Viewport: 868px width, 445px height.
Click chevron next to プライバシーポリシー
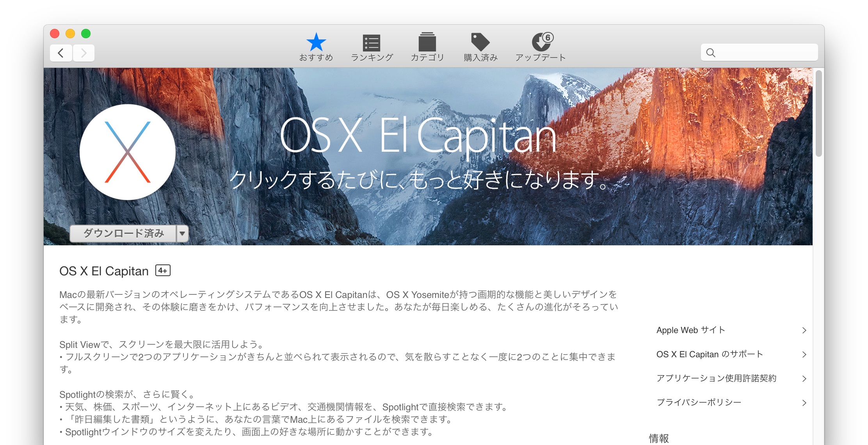point(804,403)
